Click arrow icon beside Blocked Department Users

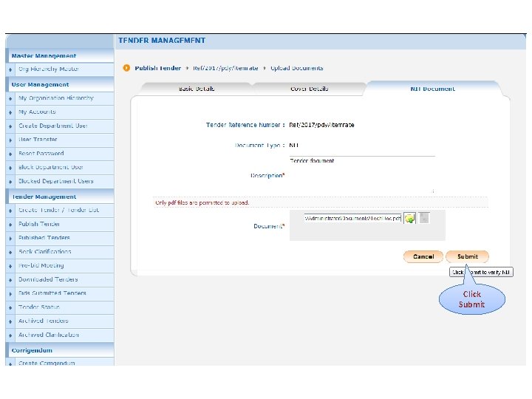click(10, 182)
